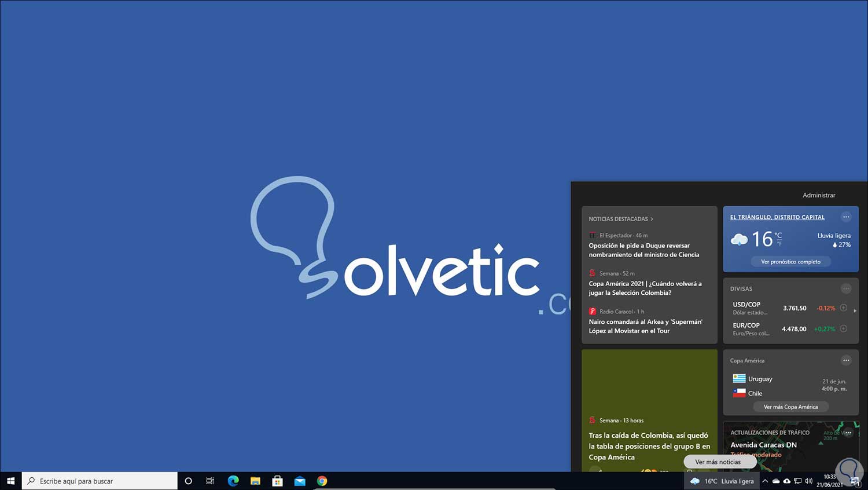Open Avenida Caracas DN traffic update

tap(763, 445)
